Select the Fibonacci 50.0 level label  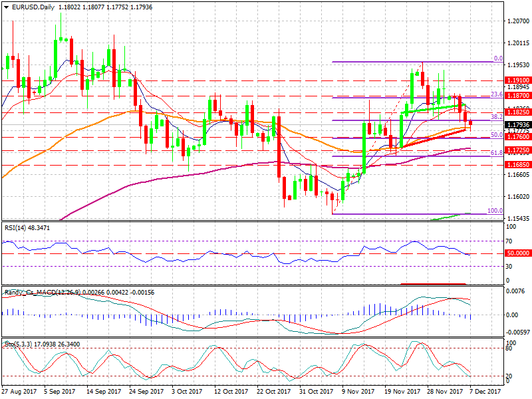pyautogui.click(x=497, y=135)
